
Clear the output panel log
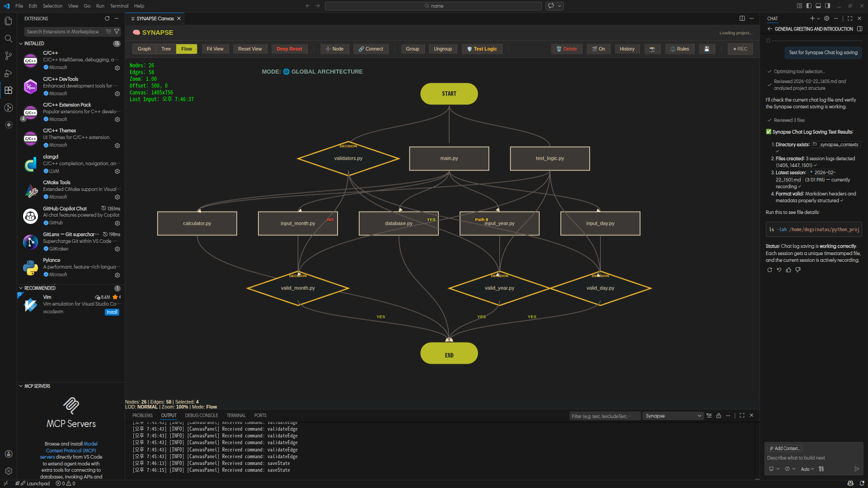(x=709, y=415)
